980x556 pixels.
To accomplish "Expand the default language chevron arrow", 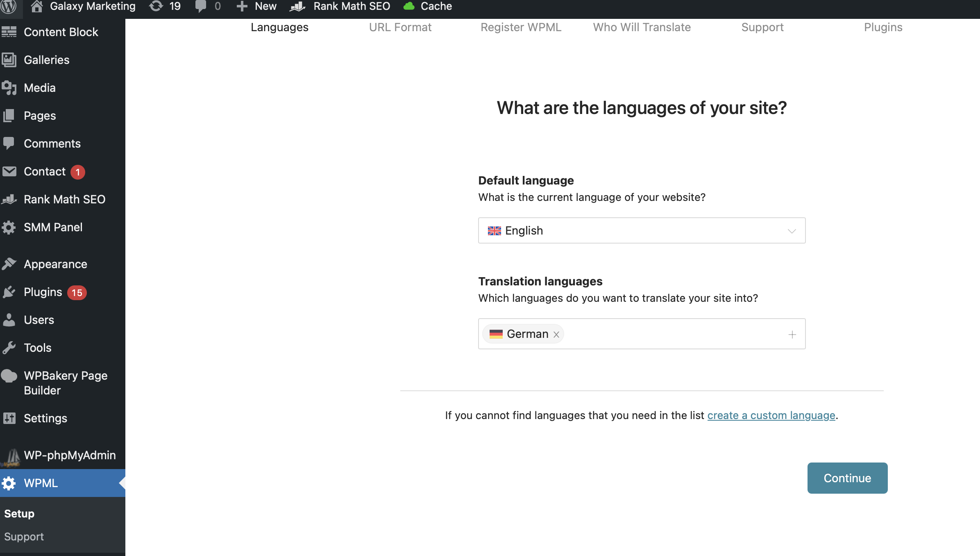I will tap(792, 231).
